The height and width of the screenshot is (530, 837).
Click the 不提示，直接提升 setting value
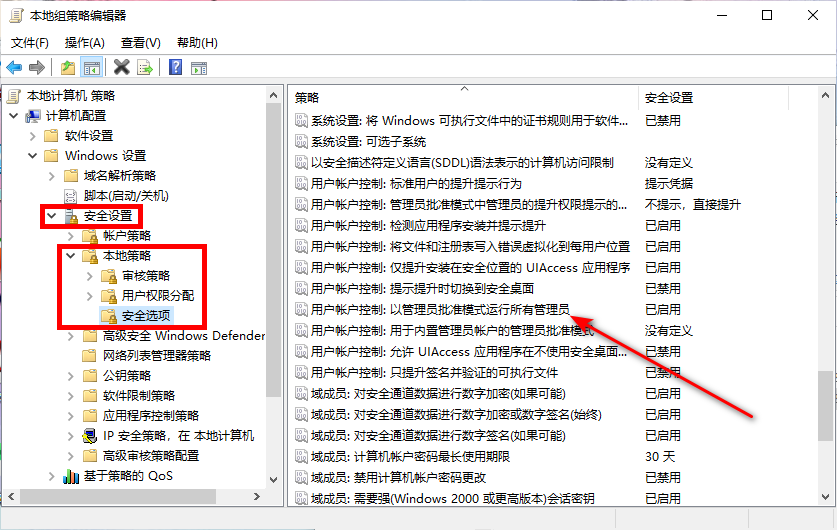pos(692,204)
